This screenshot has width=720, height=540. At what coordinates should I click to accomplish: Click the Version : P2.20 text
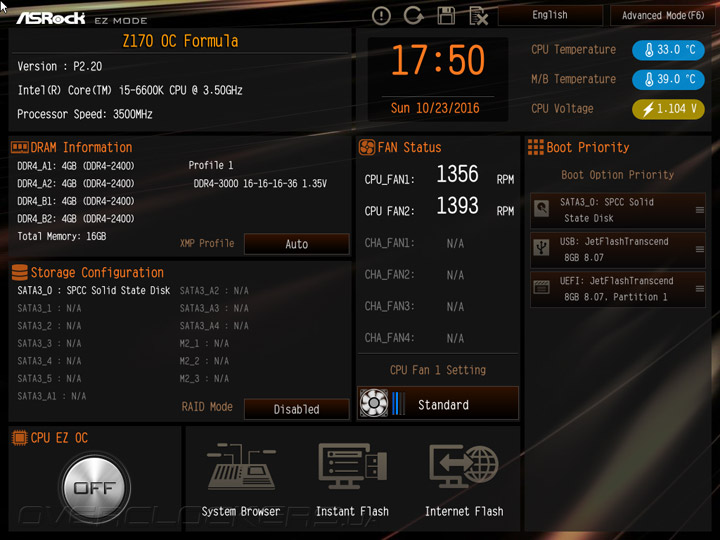[60, 66]
